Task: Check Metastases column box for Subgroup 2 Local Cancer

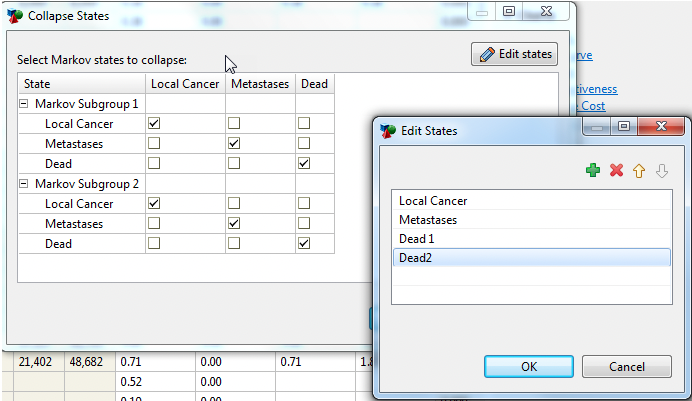Action: coord(234,203)
